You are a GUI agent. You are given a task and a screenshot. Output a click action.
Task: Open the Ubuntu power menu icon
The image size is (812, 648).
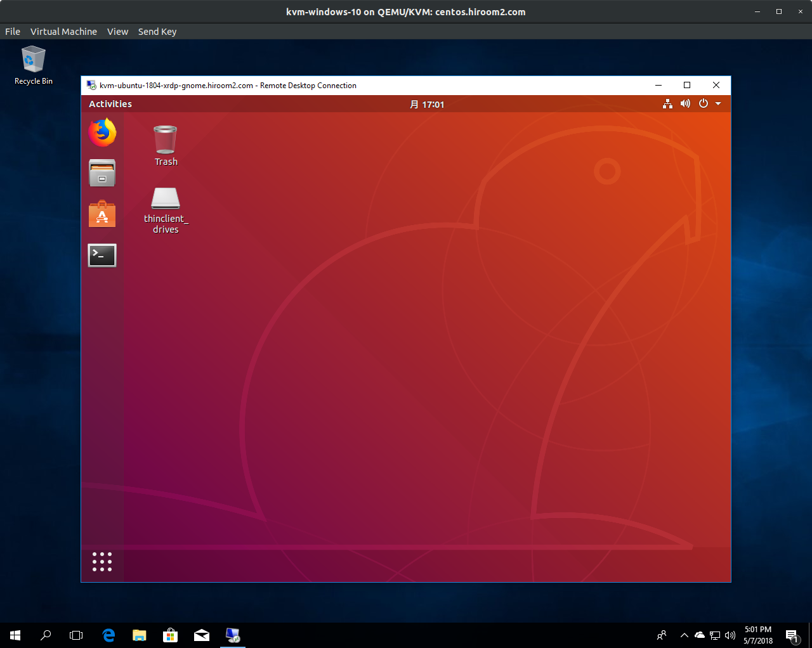[704, 104]
